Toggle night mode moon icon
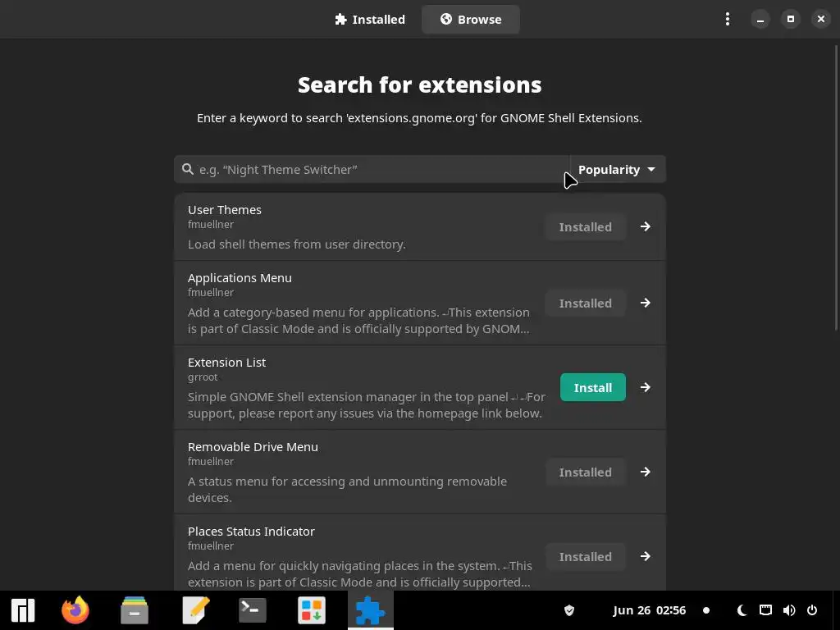840x630 pixels. point(742,610)
